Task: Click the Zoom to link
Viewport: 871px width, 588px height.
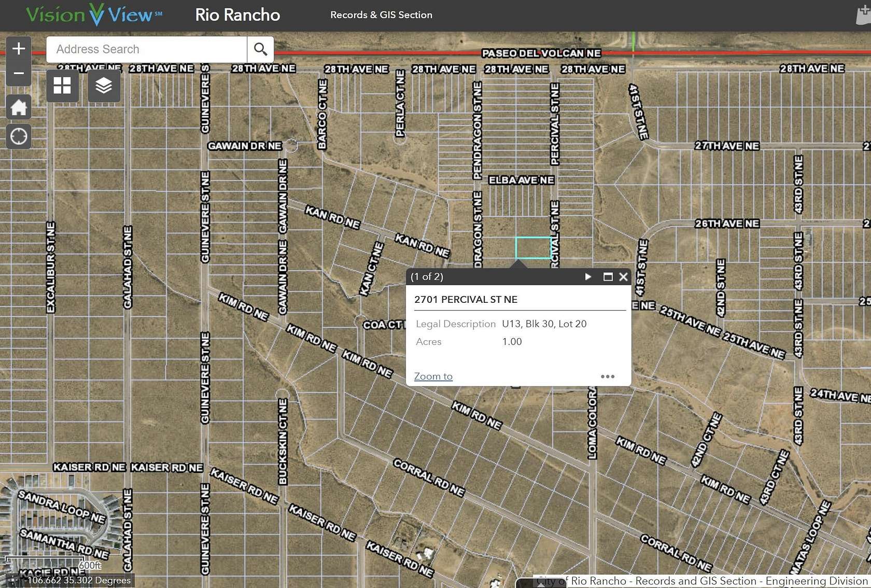Action: [x=433, y=376]
